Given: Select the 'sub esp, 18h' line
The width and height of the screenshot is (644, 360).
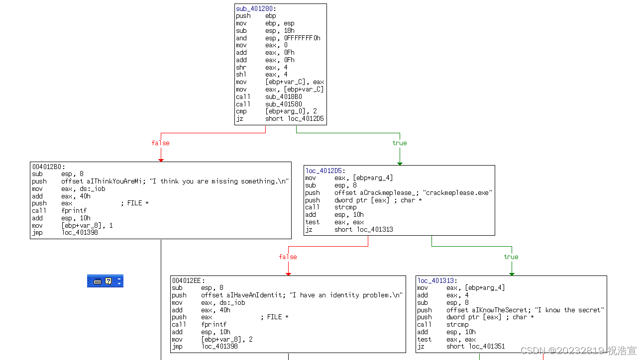Looking at the screenshot, I should pyautogui.click(x=265, y=31).
